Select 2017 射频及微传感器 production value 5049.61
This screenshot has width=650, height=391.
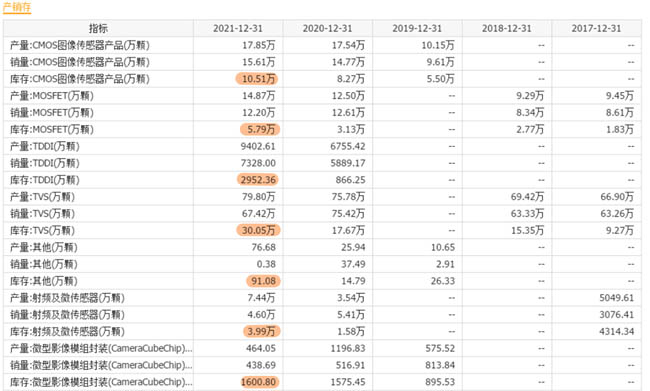click(x=616, y=298)
